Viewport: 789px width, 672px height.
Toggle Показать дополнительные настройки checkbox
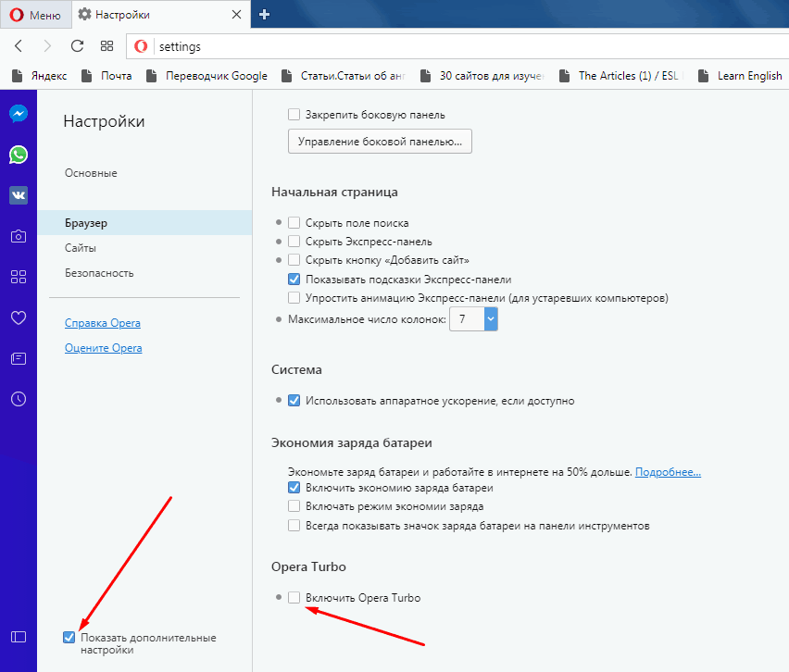point(69,638)
